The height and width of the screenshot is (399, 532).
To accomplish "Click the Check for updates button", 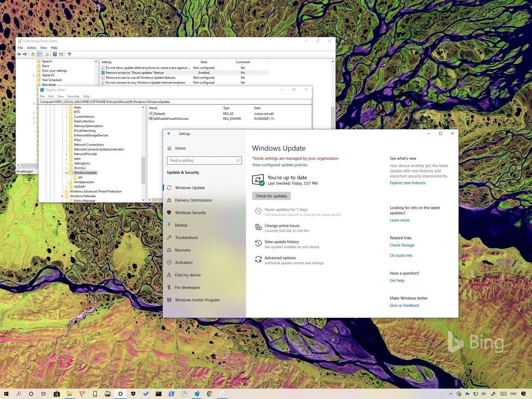I will [x=271, y=196].
